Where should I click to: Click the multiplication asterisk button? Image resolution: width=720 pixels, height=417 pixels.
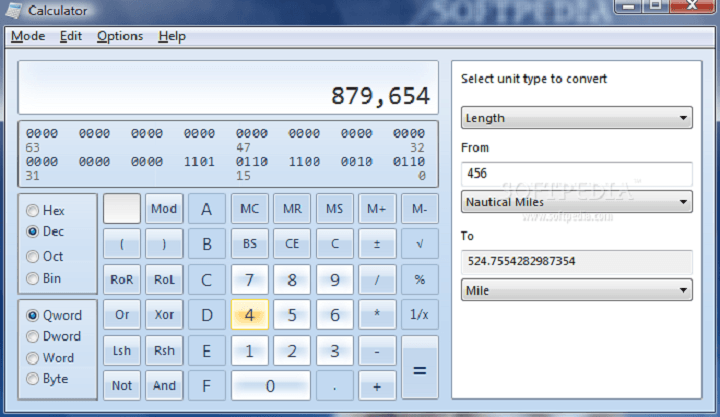click(x=377, y=316)
